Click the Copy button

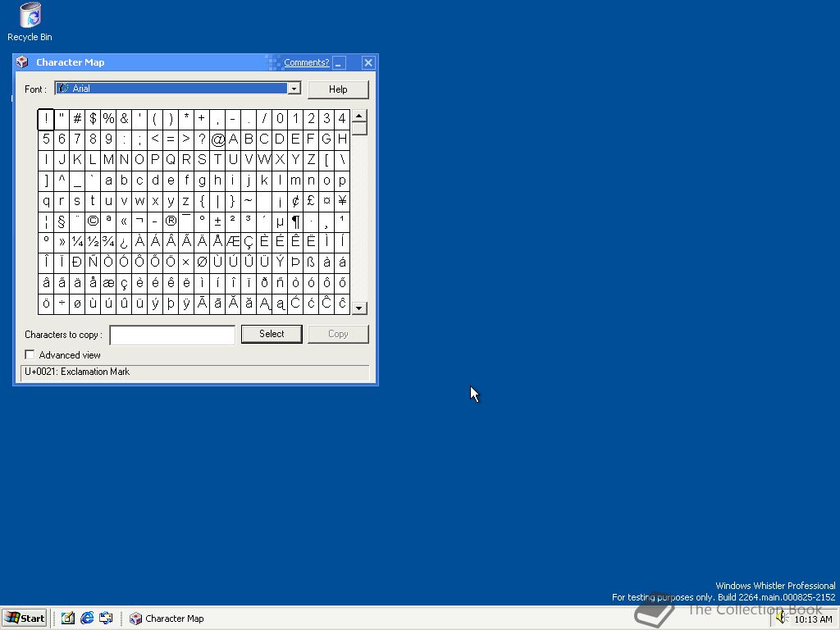tap(338, 334)
